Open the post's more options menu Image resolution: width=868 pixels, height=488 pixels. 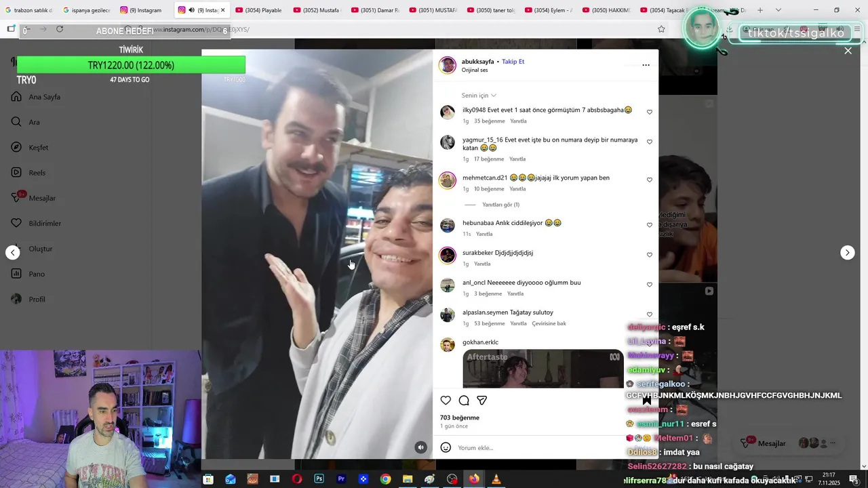(x=646, y=65)
